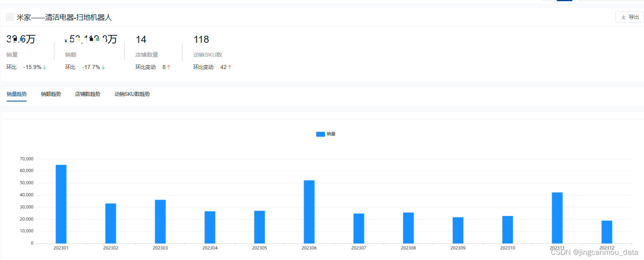Viewport: 644px width, 260px height.
Task: Click the 202302 sales bar
Action: pyautogui.click(x=111, y=224)
